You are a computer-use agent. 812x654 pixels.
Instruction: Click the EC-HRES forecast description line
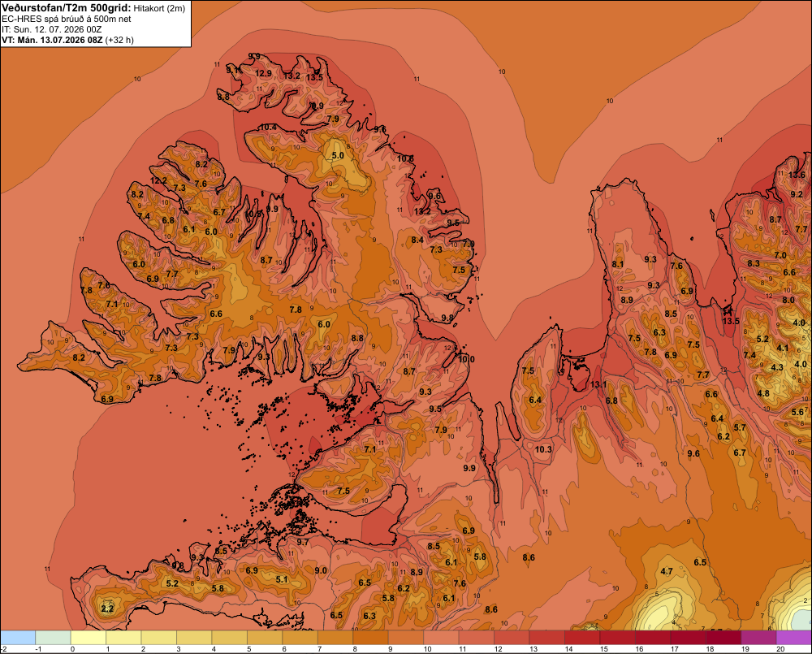pos(67,19)
